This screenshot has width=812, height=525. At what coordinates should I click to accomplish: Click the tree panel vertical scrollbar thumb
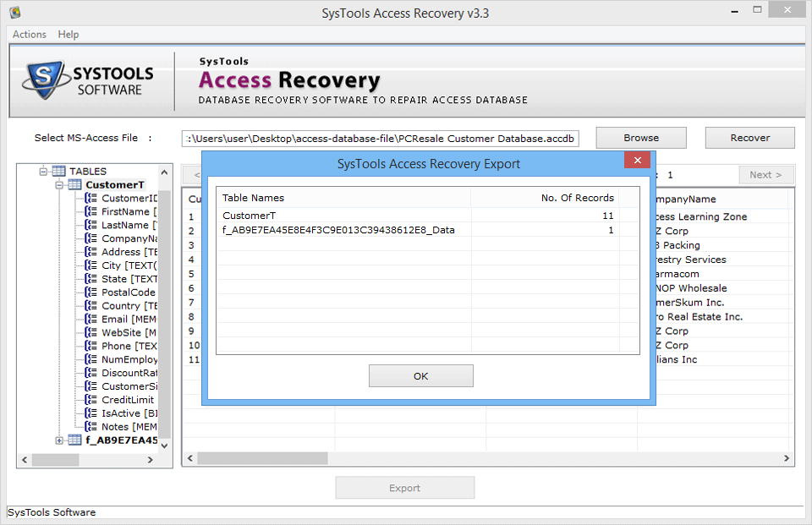(164, 314)
